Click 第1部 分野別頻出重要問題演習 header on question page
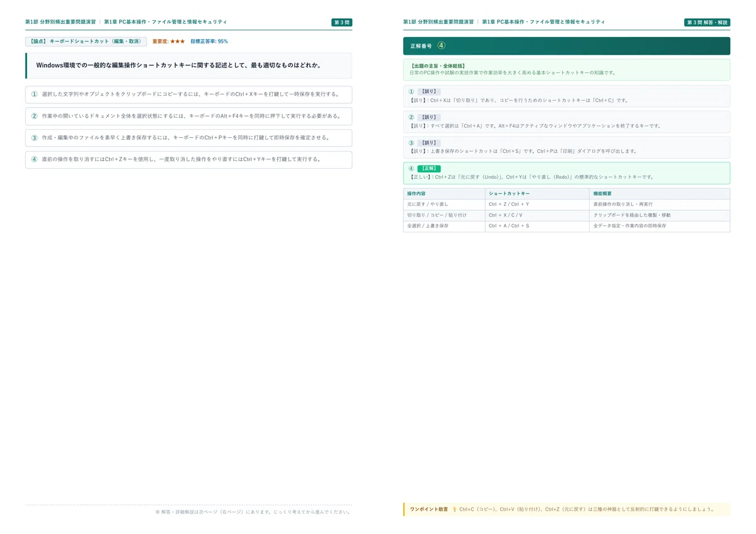756x534 pixels. coord(60,22)
